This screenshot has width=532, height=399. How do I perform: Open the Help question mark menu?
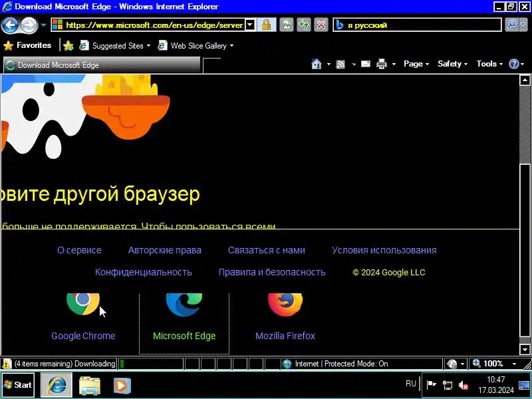517,64
